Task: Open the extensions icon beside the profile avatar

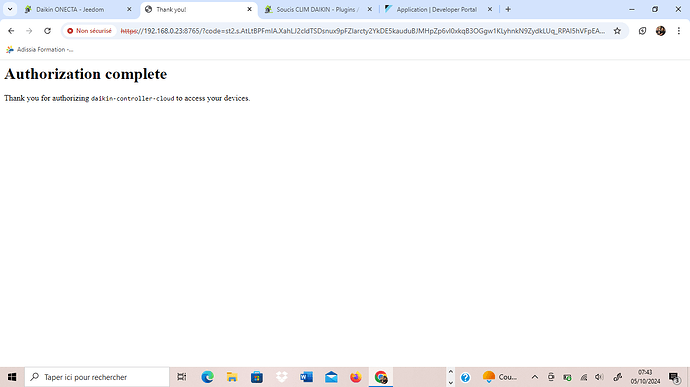Action: [x=642, y=31]
